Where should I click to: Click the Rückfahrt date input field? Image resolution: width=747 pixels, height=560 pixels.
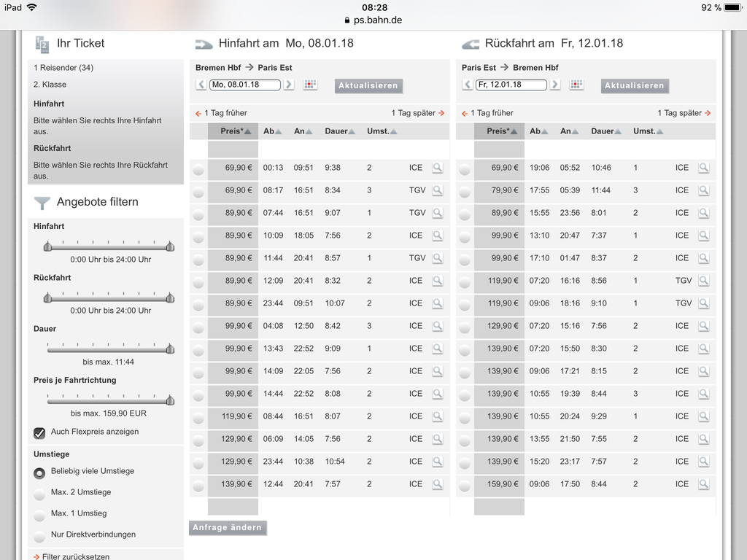(x=511, y=85)
